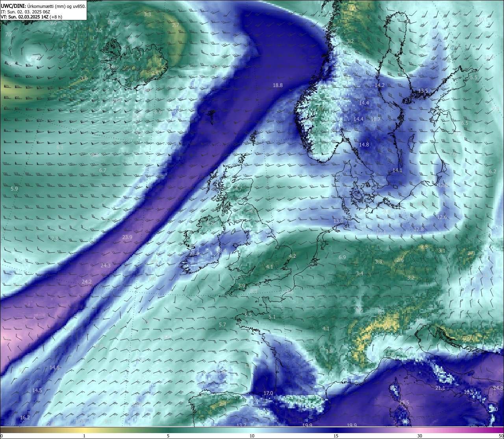Click the 18.8 value off Norway
This screenshot has height=439, width=504.
tap(278, 85)
